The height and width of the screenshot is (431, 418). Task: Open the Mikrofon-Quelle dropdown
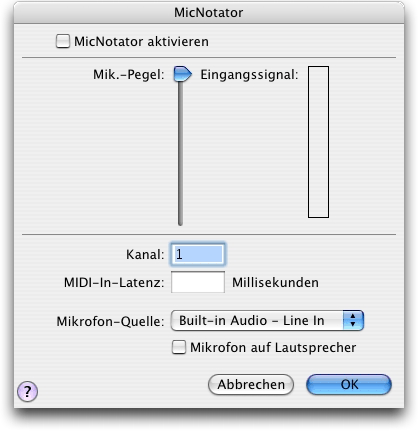click(x=267, y=321)
